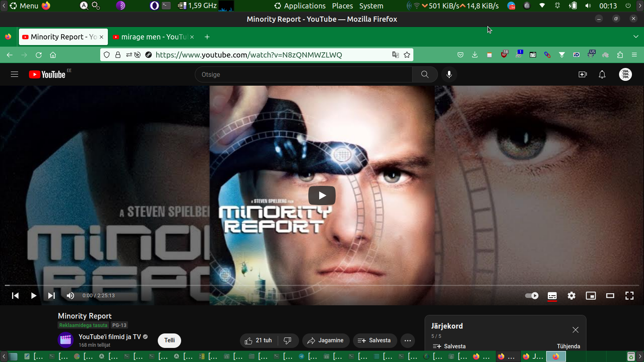Switch to miniplayer mode
The width and height of the screenshot is (644, 362).
pyautogui.click(x=591, y=296)
